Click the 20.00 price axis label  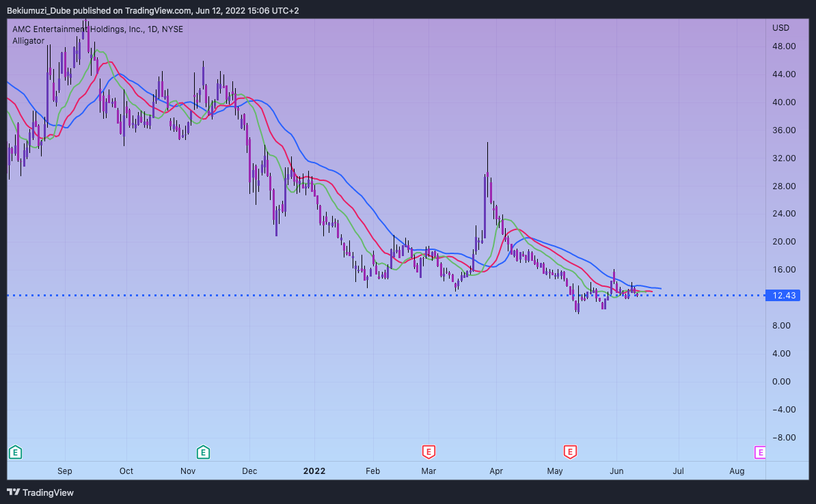click(784, 241)
